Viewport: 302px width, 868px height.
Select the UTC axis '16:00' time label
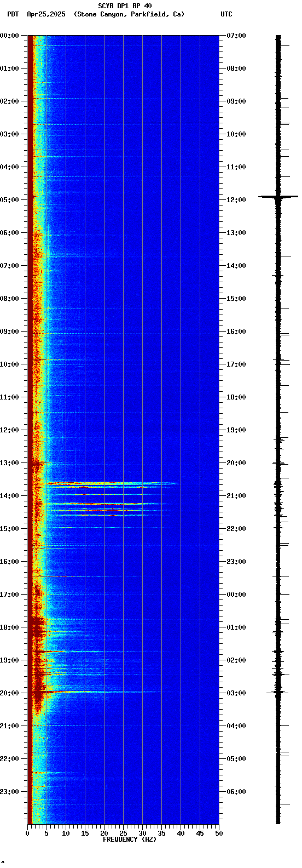(x=236, y=332)
